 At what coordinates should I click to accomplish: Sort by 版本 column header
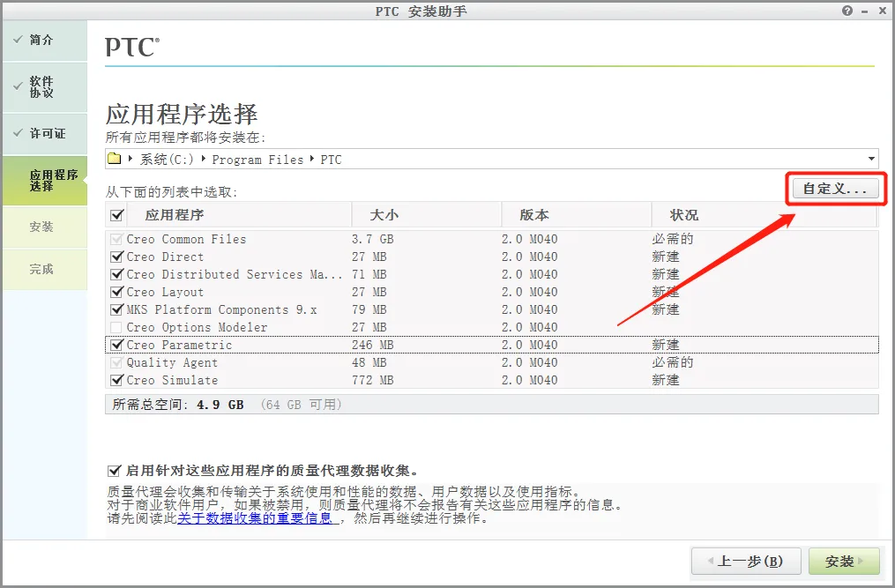point(577,215)
